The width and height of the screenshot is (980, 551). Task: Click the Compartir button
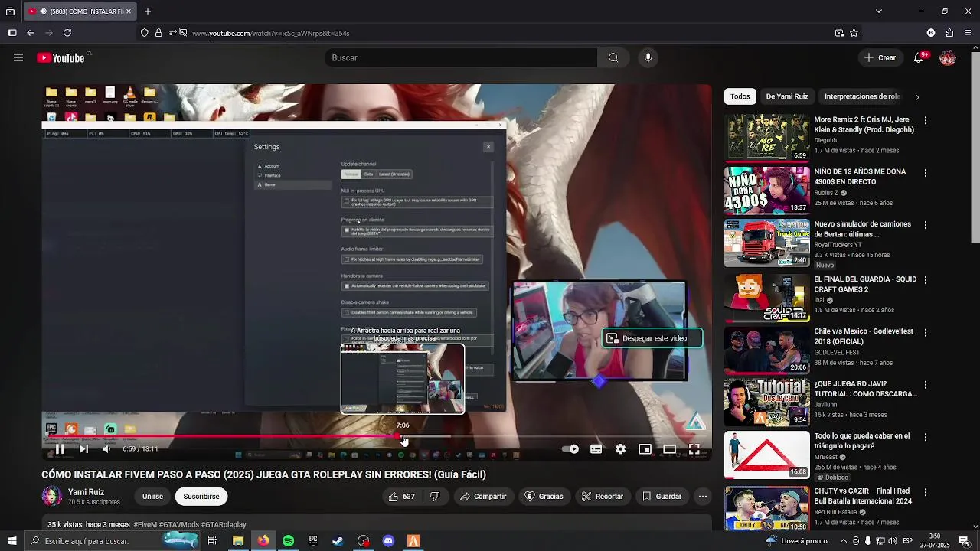point(483,497)
